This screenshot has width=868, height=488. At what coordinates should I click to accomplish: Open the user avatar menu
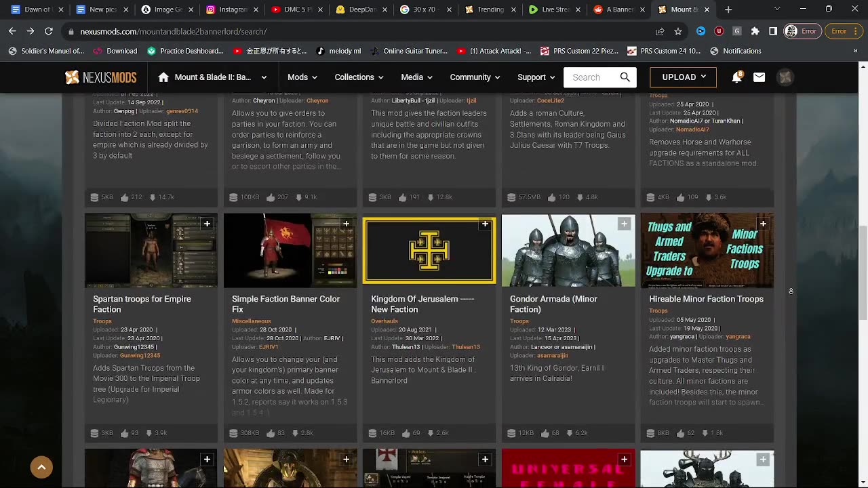785,77
